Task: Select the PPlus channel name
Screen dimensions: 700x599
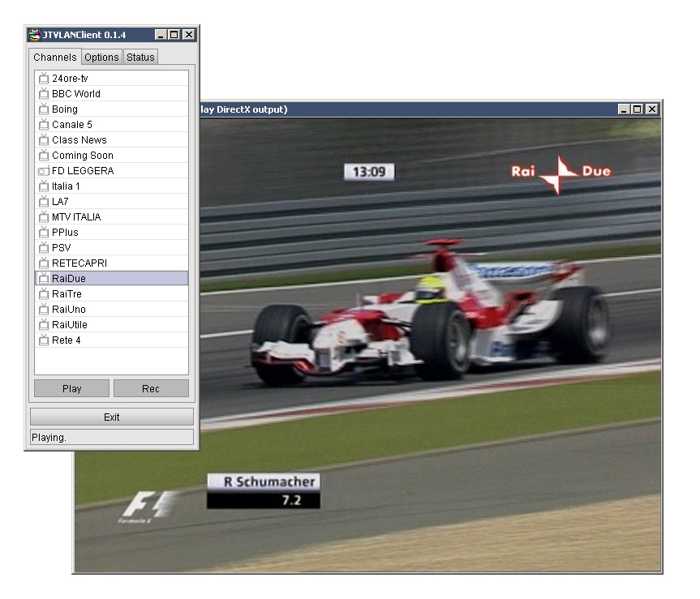Action: coord(65,233)
